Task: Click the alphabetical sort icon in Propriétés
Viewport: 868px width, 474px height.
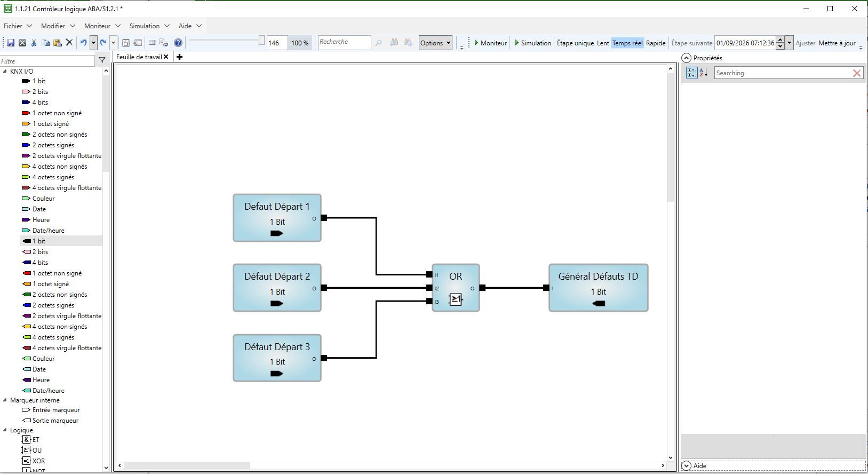Action: click(x=704, y=73)
